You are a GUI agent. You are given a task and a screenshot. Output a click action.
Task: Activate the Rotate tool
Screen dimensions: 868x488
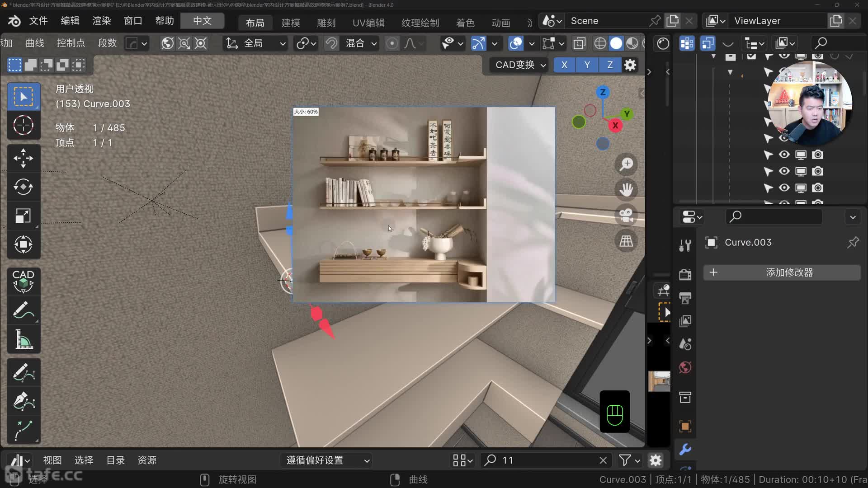23,187
